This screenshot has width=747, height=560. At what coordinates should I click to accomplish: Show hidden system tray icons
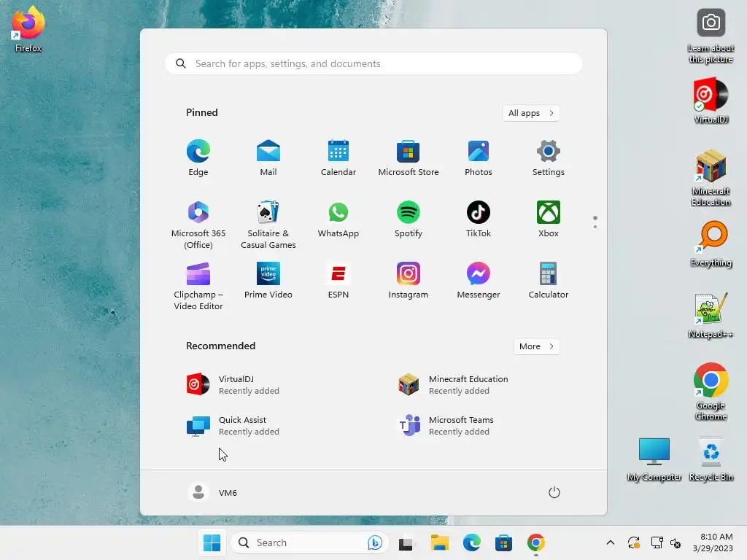(611, 542)
